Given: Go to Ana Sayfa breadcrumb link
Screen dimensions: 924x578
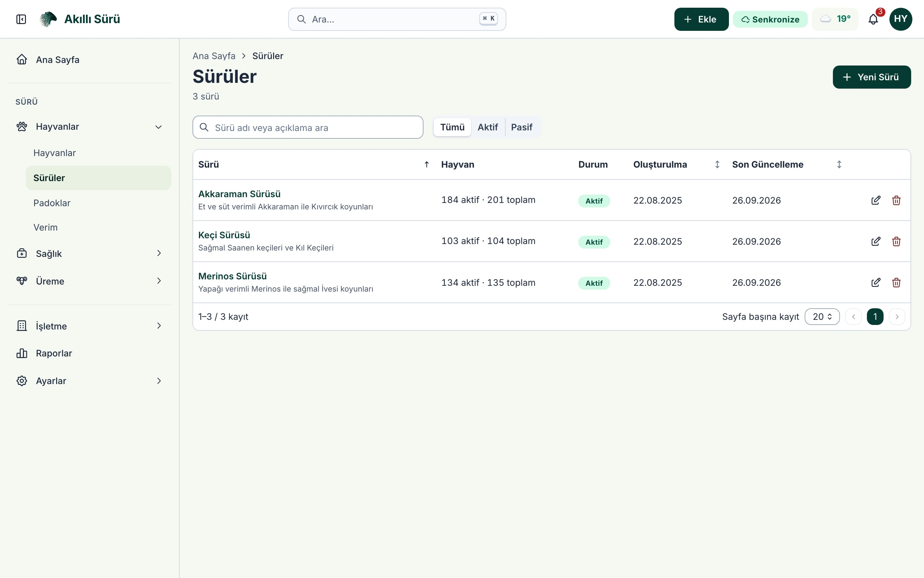Looking at the screenshot, I should (214, 56).
